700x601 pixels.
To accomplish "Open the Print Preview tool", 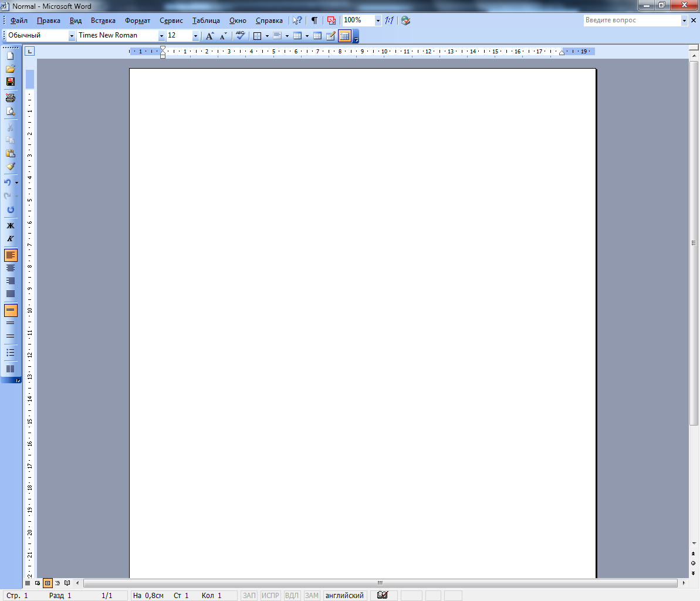I will 10,112.
